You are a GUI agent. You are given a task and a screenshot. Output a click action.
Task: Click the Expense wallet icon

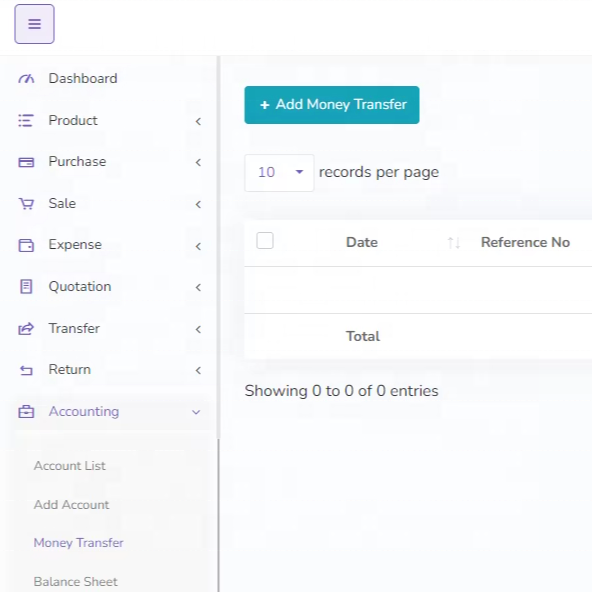[x=26, y=245]
